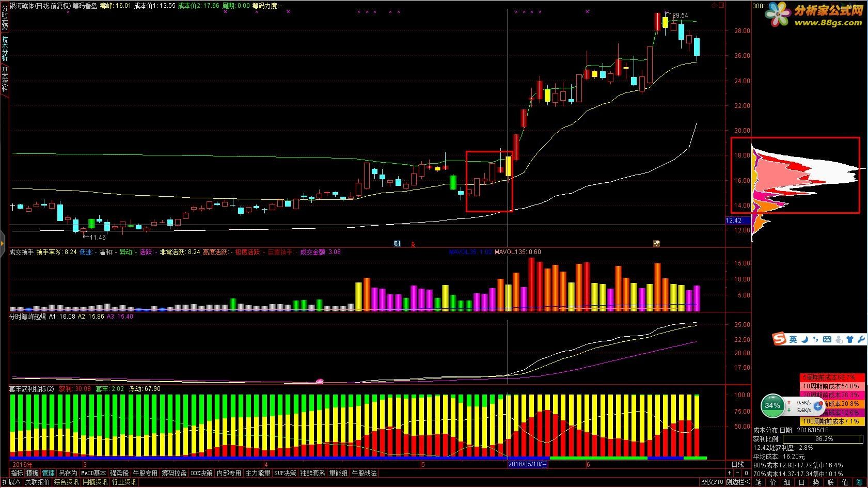Open Sogou skin shirt icon

tap(849, 339)
